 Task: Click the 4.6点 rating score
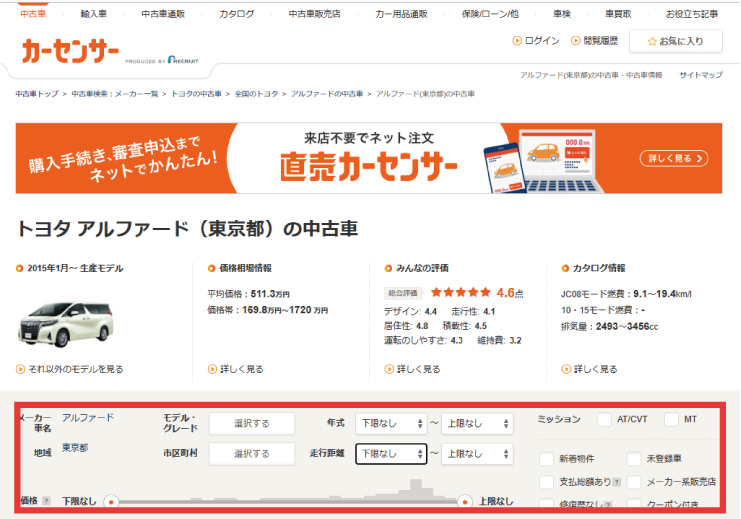510,293
